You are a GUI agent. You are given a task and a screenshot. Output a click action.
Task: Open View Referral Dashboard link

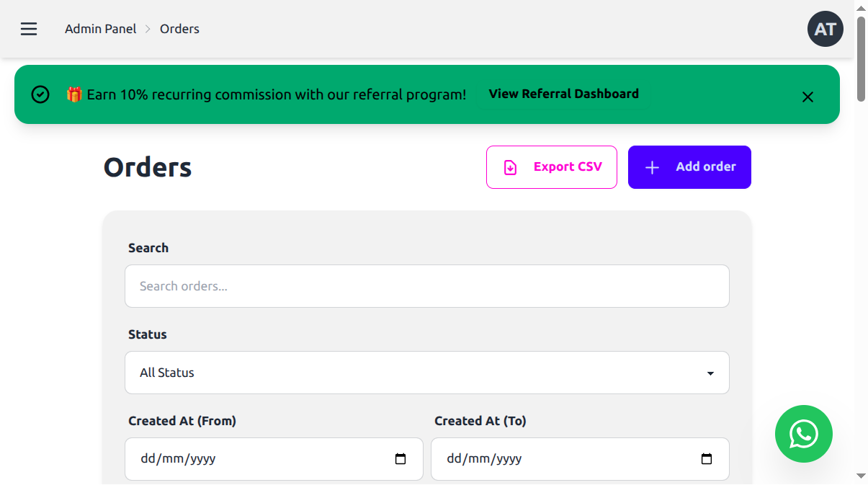(563, 94)
